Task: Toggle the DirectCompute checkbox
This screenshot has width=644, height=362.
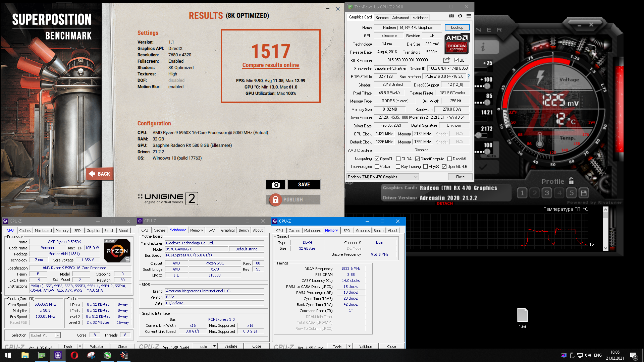Action: 418,159
